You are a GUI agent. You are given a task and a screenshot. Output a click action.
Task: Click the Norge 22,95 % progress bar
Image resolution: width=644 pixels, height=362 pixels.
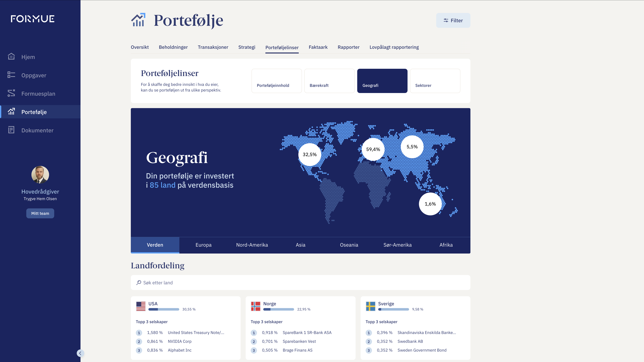coord(278,309)
